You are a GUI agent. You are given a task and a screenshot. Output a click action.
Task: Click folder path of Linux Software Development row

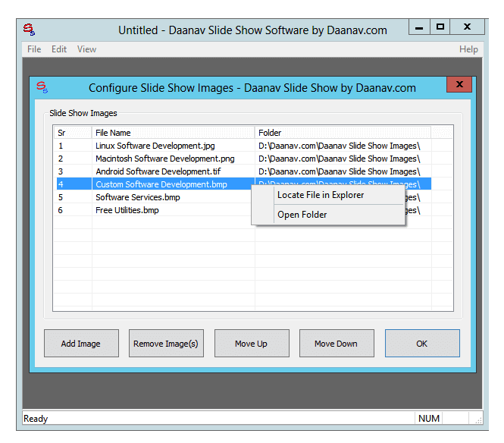[x=340, y=146]
